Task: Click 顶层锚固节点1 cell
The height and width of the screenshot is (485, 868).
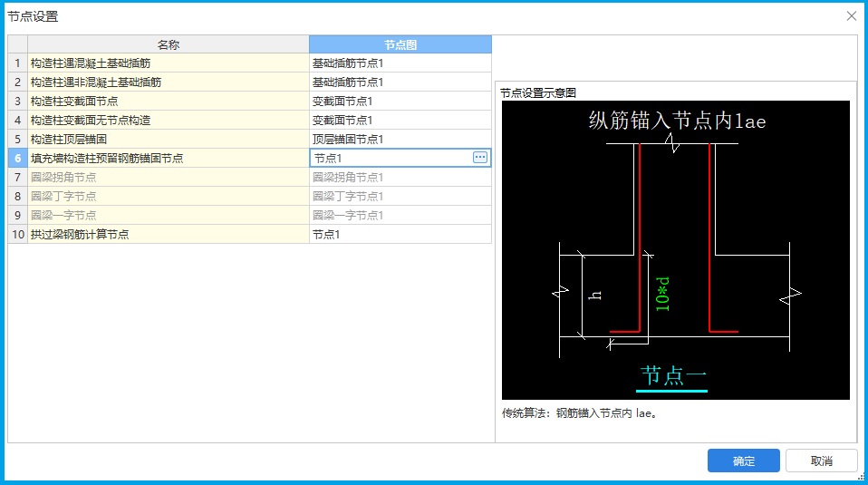Action: click(x=400, y=139)
